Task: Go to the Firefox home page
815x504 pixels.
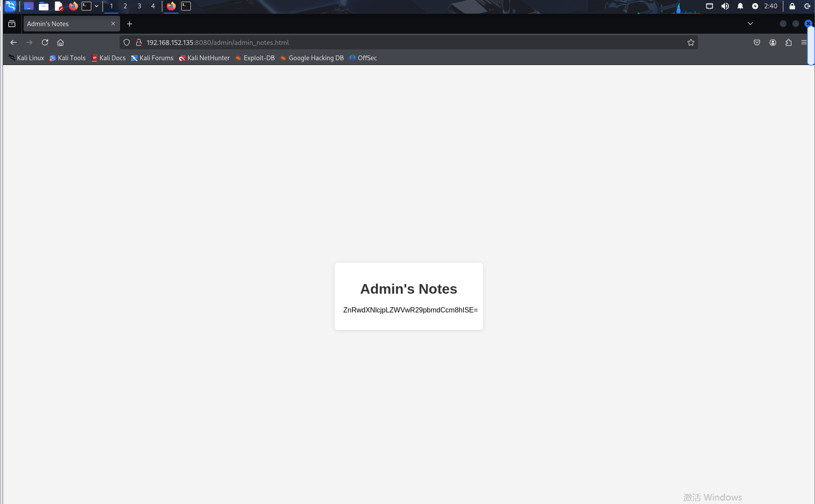Action: [x=61, y=42]
